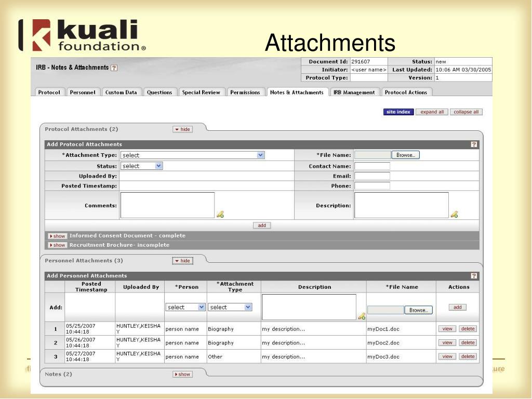Viewport: 532px width, 399px height.
Task: Show Informed Consent Document attachment details
Action: pyautogui.click(x=57, y=236)
